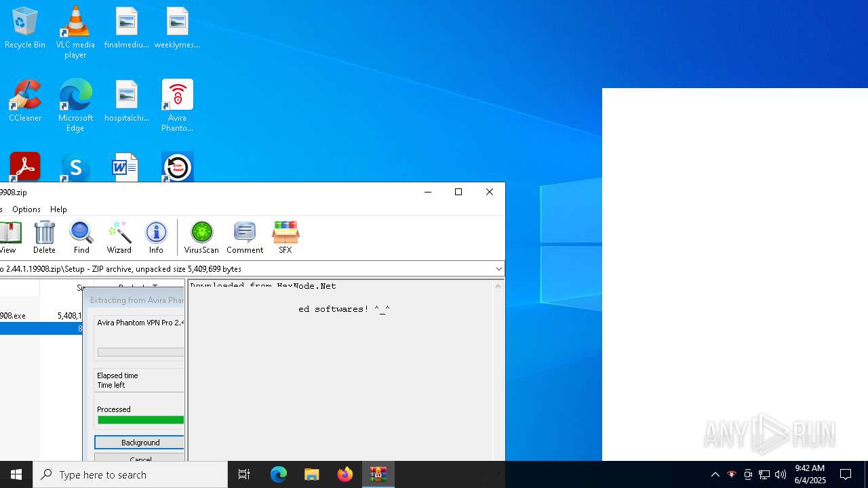The width and height of the screenshot is (868, 488).
Task: Launch VLC media player shortcut
Action: point(75,33)
